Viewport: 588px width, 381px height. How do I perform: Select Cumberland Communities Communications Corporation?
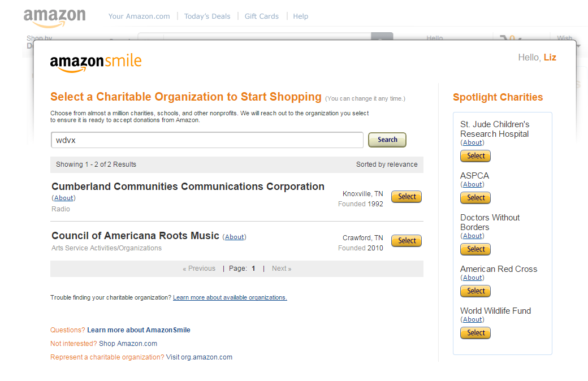coord(407,197)
